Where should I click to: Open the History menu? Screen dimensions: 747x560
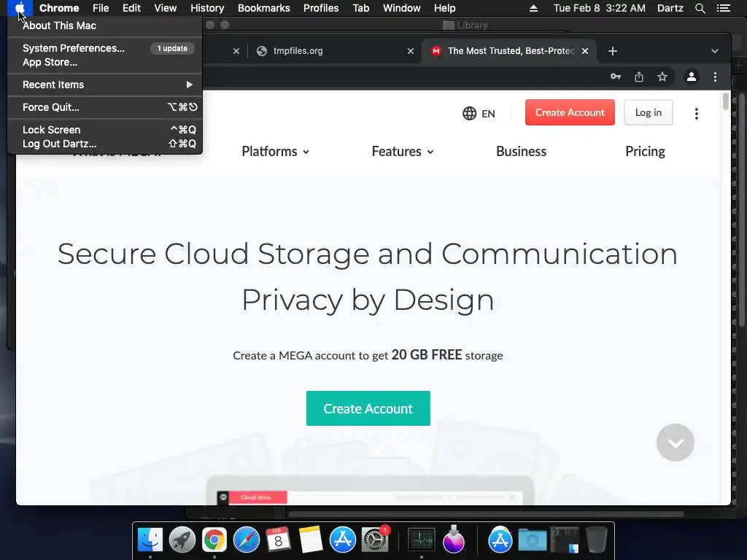[207, 8]
